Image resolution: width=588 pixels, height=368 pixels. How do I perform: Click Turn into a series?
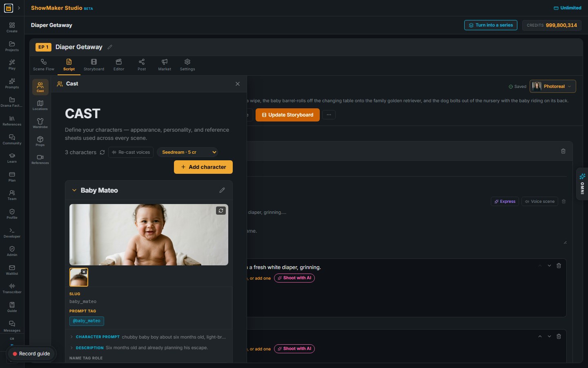pos(491,25)
